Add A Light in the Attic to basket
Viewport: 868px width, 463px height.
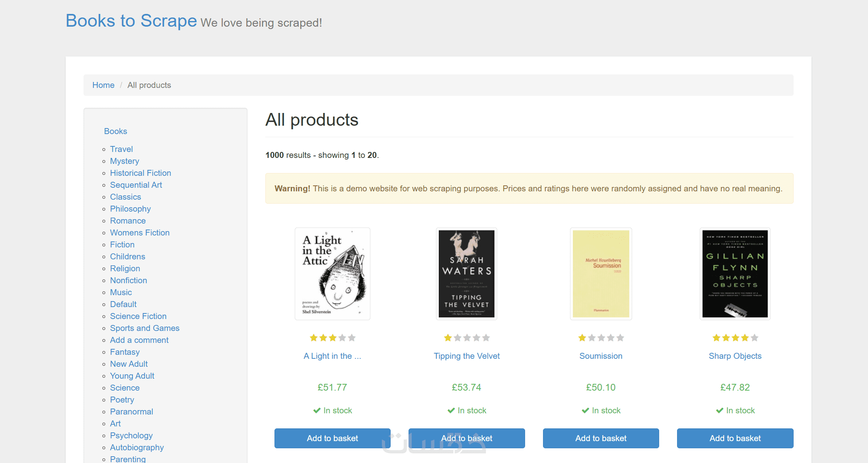click(x=332, y=438)
